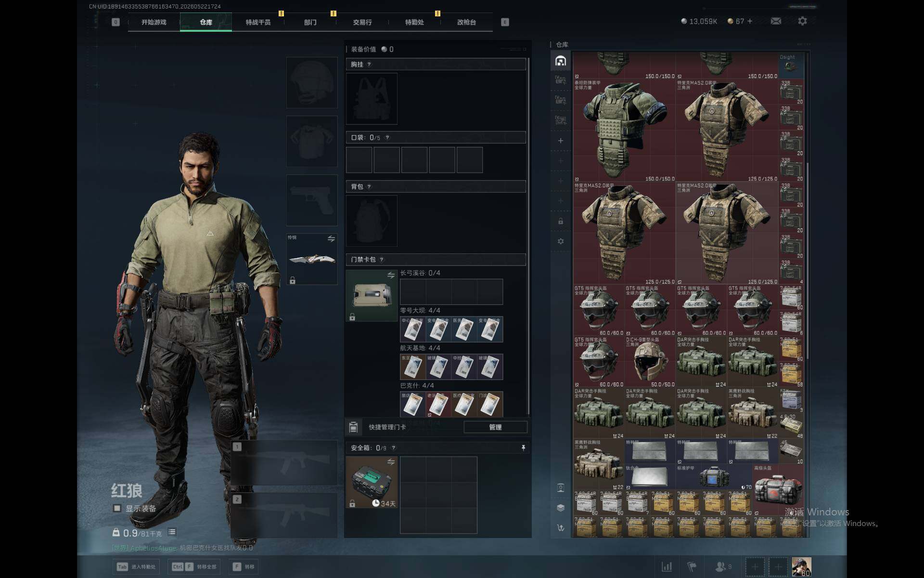
Task: Select the DICH-9重型头盔 helmet in warehouse
Action: (650, 362)
